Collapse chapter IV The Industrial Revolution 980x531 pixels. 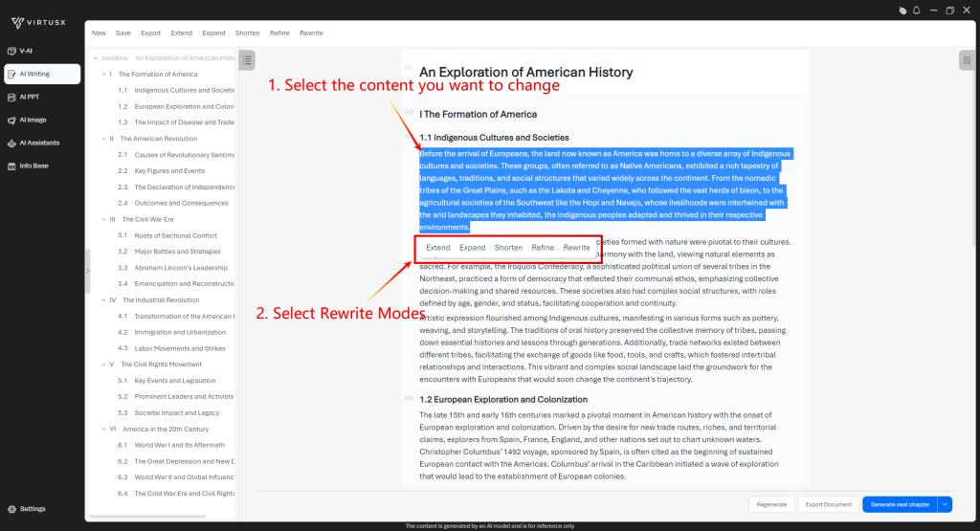click(103, 299)
